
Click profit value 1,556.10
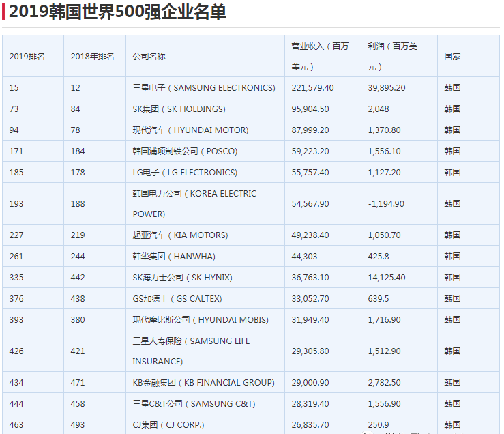pyautogui.click(x=384, y=151)
